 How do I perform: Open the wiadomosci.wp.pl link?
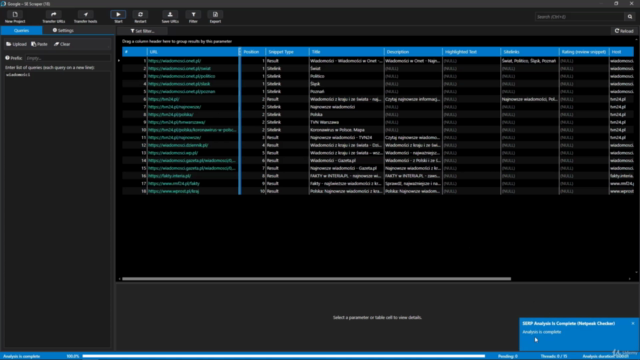pyautogui.click(x=173, y=153)
